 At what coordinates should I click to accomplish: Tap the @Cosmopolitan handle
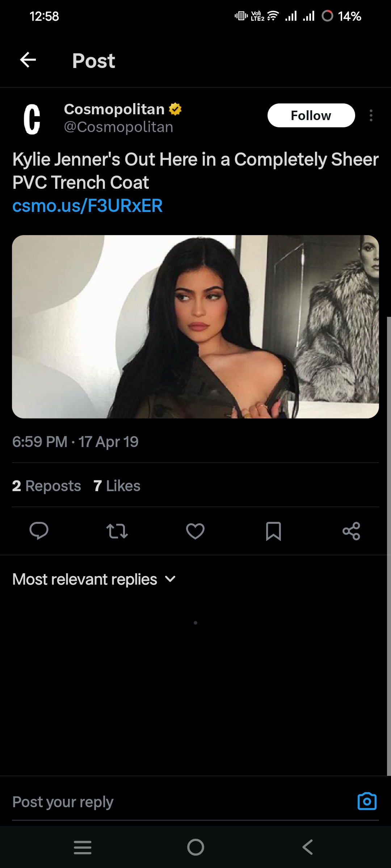pyautogui.click(x=118, y=127)
